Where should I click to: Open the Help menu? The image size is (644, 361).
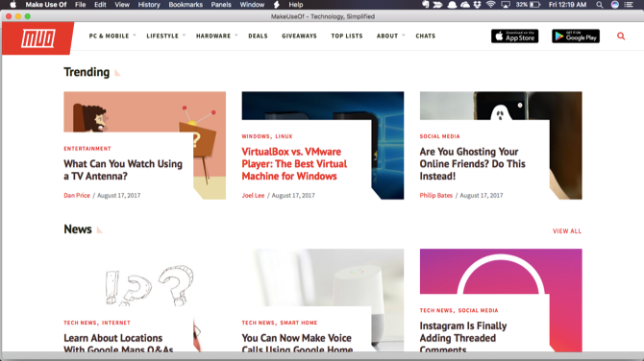(x=295, y=5)
